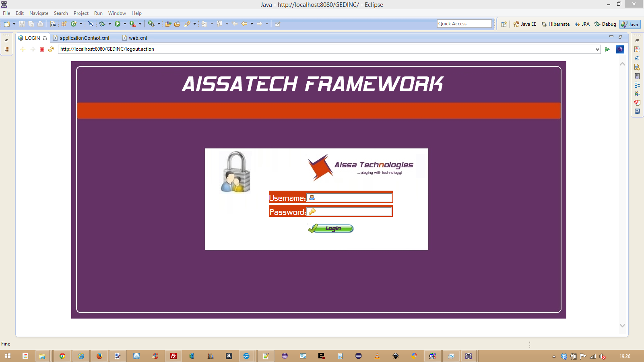The width and height of the screenshot is (644, 362).
Task: Open the Project menu
Action: pos(81,13)
